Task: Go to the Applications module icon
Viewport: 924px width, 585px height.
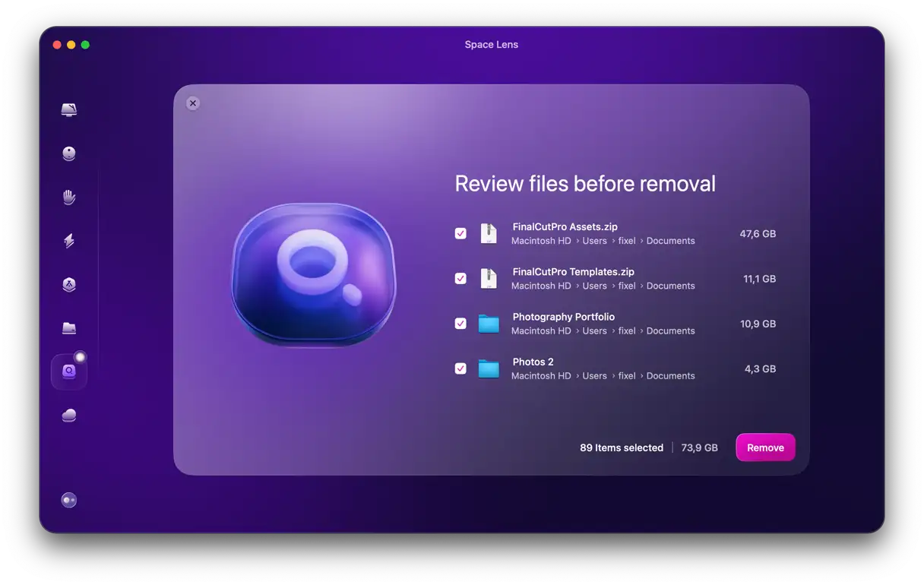Action: tap(69, 285)
